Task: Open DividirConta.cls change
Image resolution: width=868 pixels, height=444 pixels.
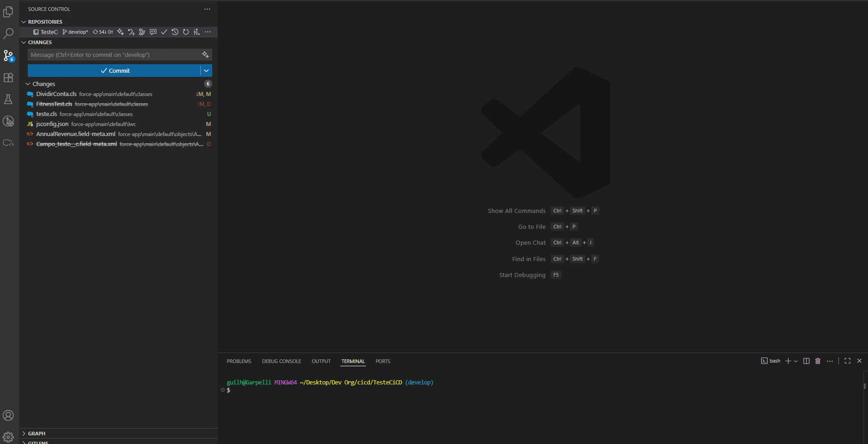Action: 118,94
